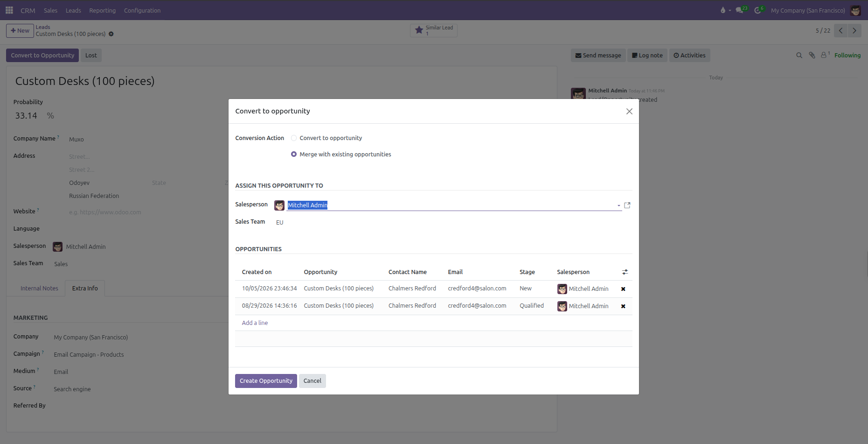Open the Reporting menu

(102, 10)
